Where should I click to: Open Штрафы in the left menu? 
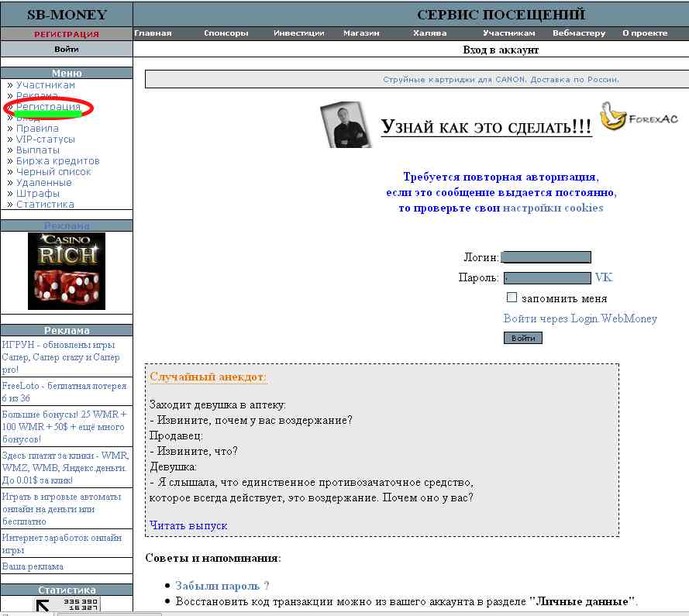click(x=37, y=194)
